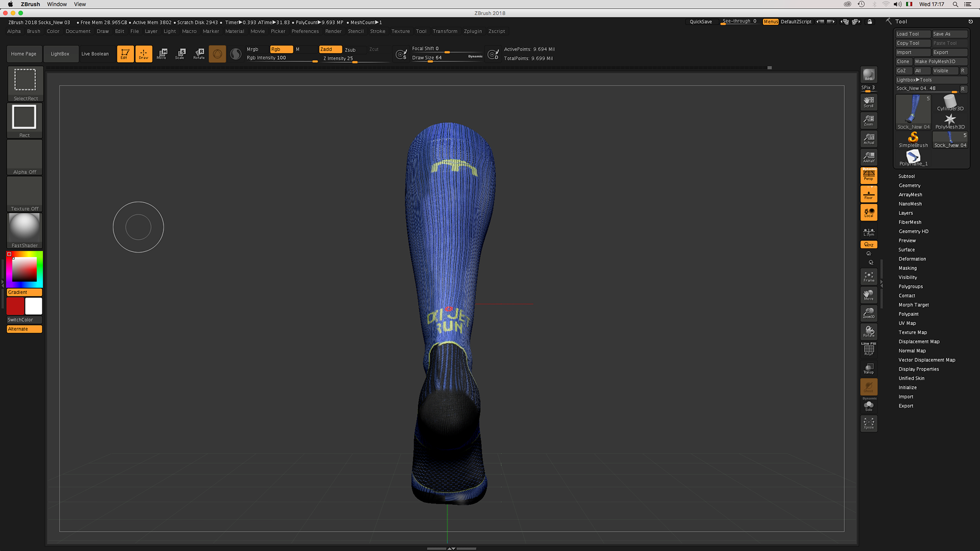Toggle Persp perspective view
Viewport: 980px width, 551px height.
[x=868, y=176]
